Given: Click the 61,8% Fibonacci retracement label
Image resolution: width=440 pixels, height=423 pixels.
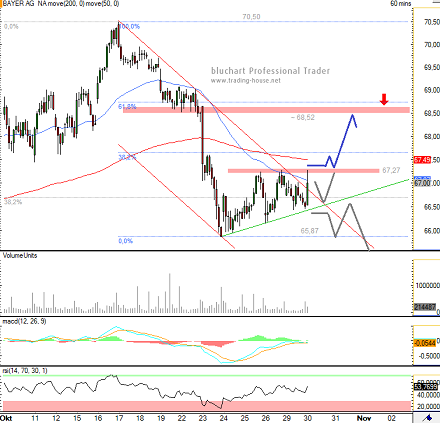Looking at the screenshot, I should point(127,107).
